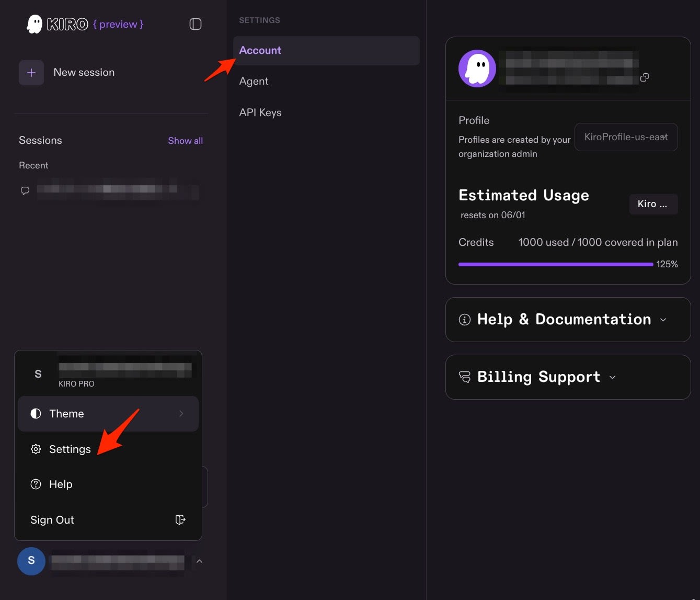Click the SETTINGS header label

tap(259, 20)
